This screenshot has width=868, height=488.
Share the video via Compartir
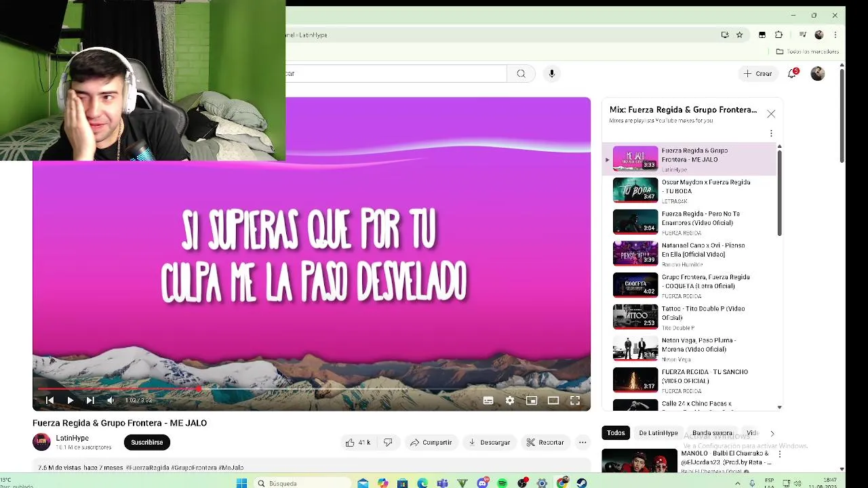[431, 443]
